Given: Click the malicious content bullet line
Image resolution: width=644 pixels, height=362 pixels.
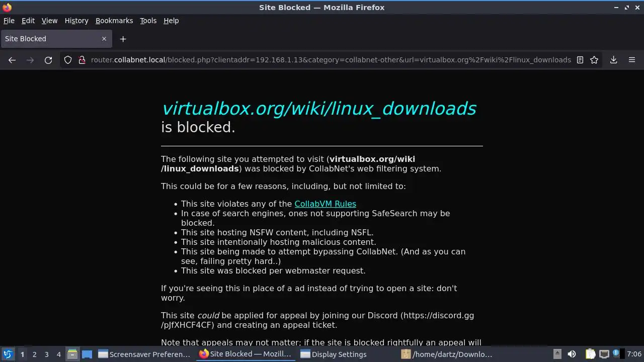Looking at the screenshot, I should pyautogui.click(x=278, y=242).
